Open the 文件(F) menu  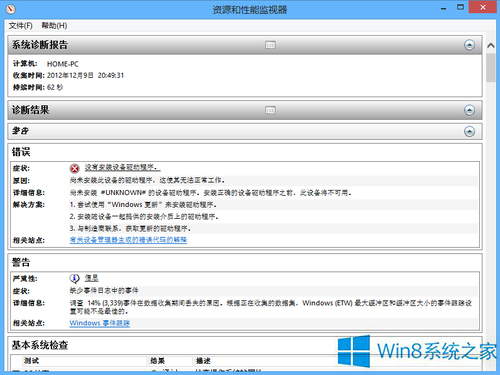tap(20, 26)
